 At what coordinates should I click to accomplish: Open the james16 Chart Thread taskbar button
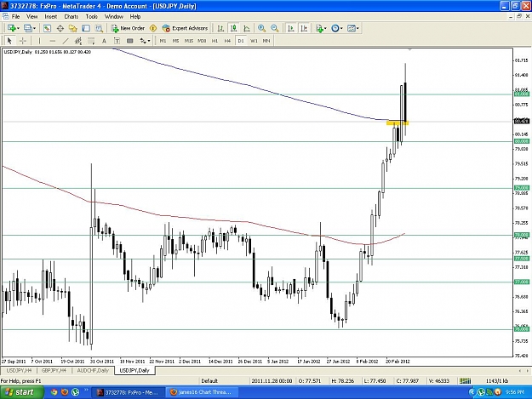202,392
